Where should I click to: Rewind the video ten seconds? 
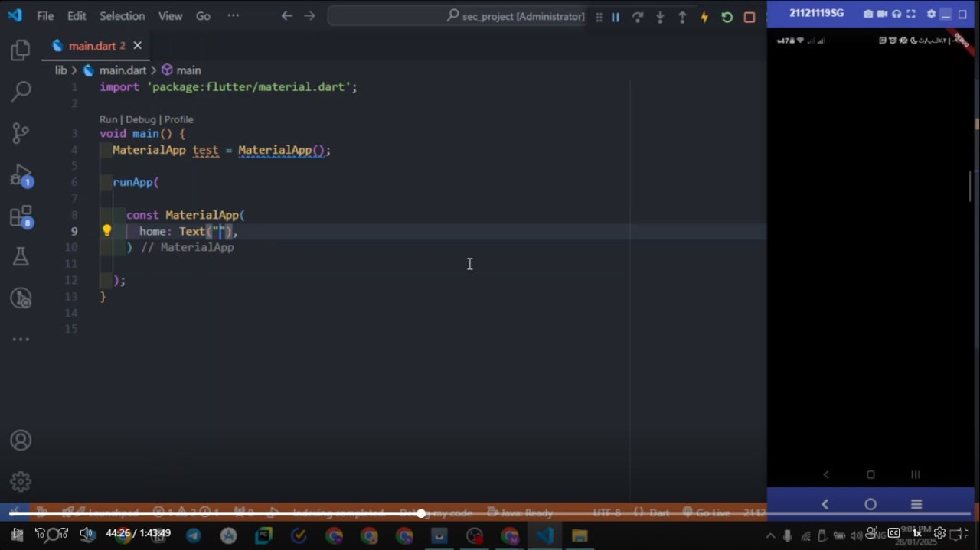point(41,533)
